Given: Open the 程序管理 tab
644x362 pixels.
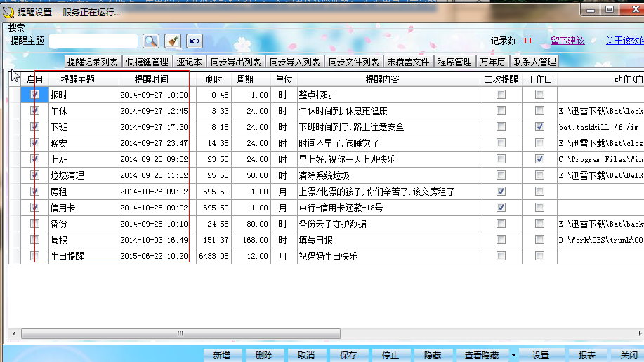Looking at the screenshot, I should pyautogui.click(x=454, y=62).
